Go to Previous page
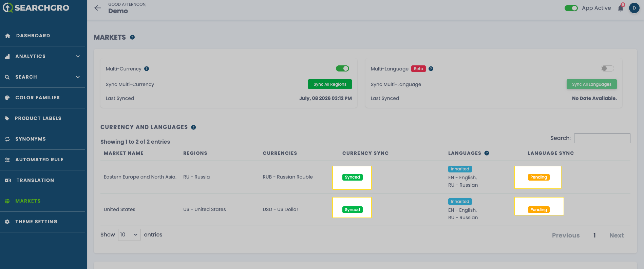Viewport: 644px width, 269px height. [566, 235]
